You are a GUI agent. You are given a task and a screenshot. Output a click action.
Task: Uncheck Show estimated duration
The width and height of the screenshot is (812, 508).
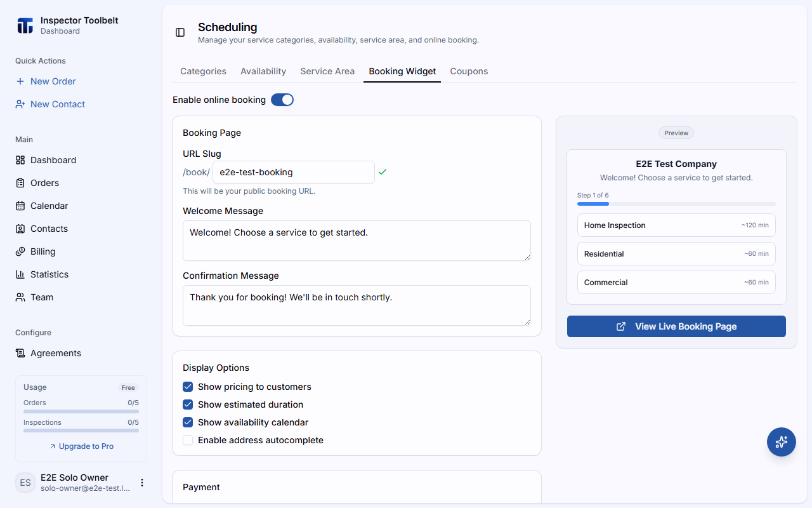(x=188, y=404)
